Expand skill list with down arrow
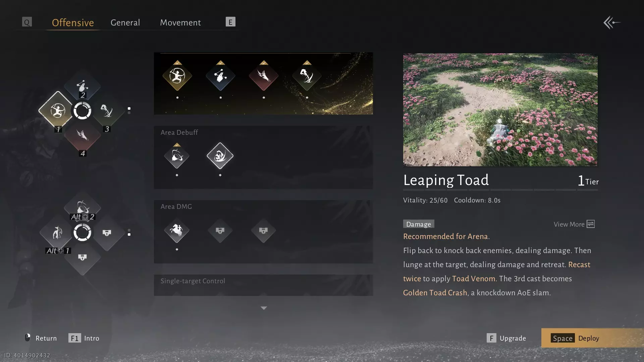 click(x=264, y=308)
